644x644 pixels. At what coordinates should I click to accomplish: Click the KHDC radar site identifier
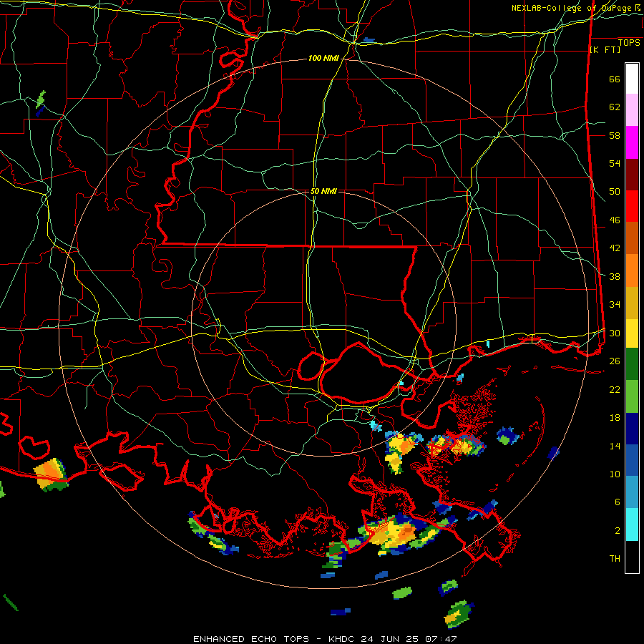pos(342,639)
